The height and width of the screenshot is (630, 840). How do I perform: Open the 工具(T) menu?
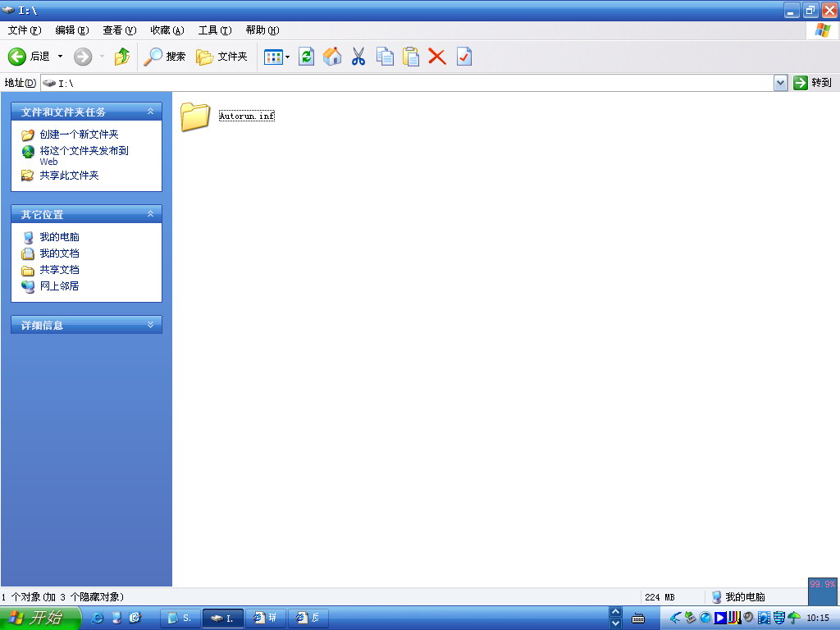(215, 30)
